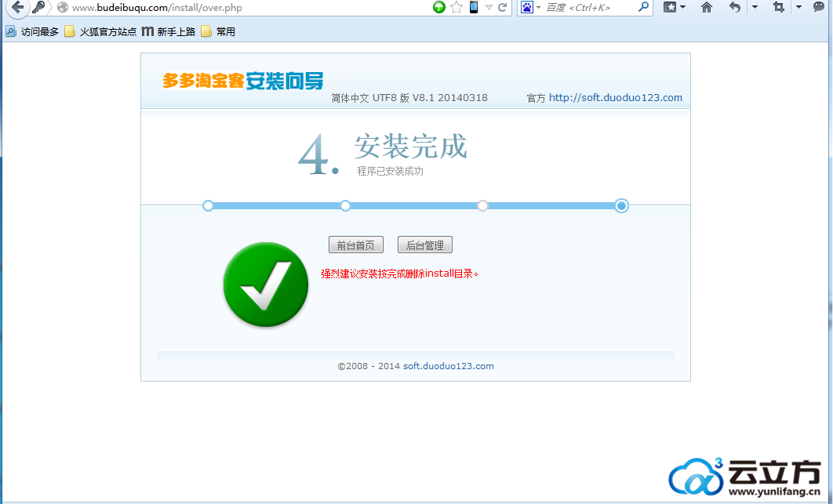The image size is (833, 504).
Task: Click the 前台首页 button
Action: [x=356, y=245]
